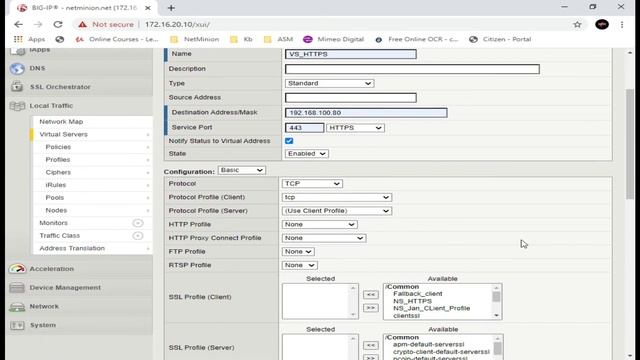Open Free Online OCR bookmark

point(417,39)
